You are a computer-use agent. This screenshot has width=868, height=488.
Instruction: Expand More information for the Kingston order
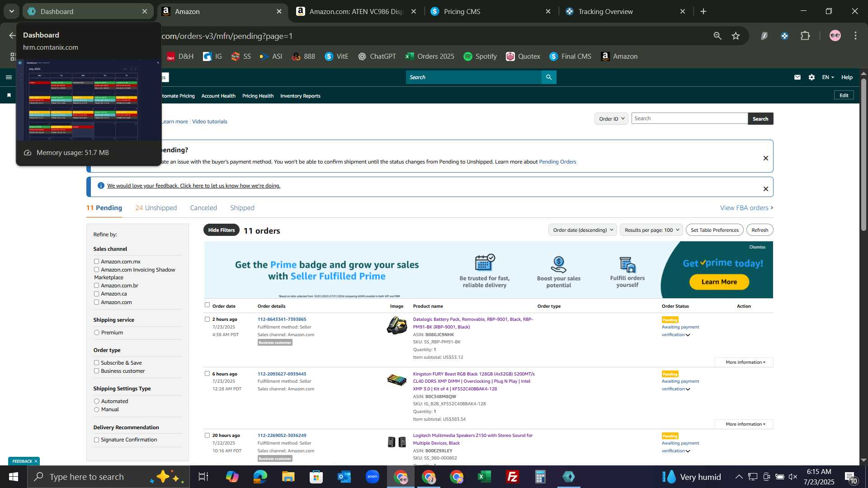click(744, 424)
